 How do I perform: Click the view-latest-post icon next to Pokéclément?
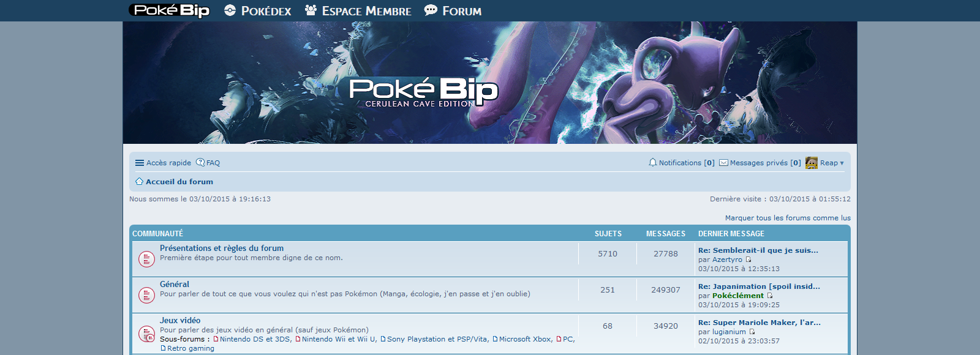770,296
